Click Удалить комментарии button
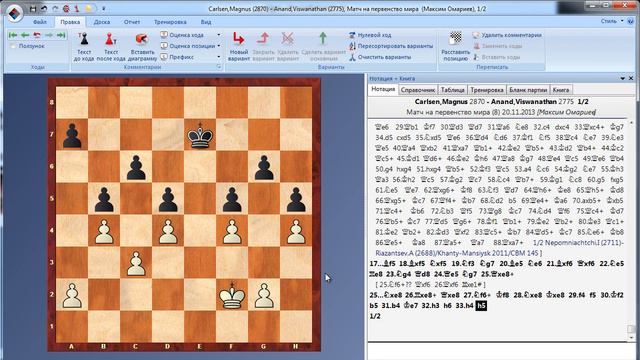This screenshot has height=360, width=640. coord(507,35)
